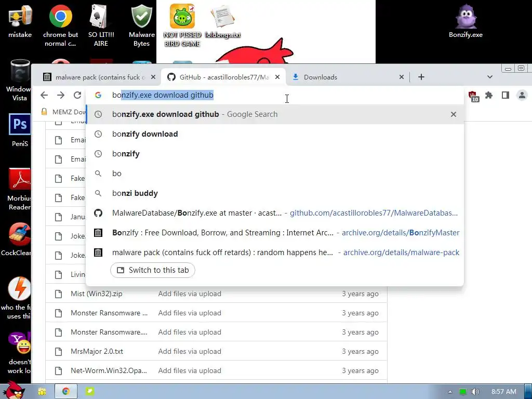Reload the current page
Screen dimensions: 532x399
(77, 95)
